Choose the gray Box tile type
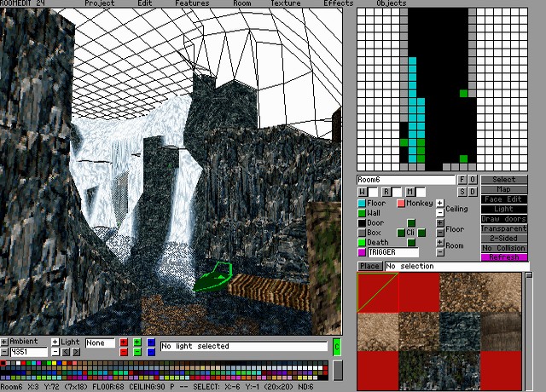This screenshot has width=546, height=392. click(x=362, y=233)
